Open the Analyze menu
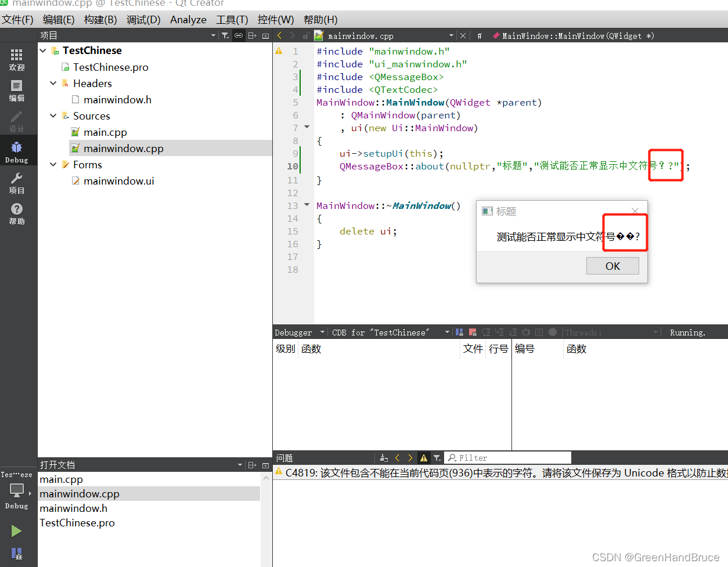This screenshot has height=567, width=728. (x=188, y=20)
